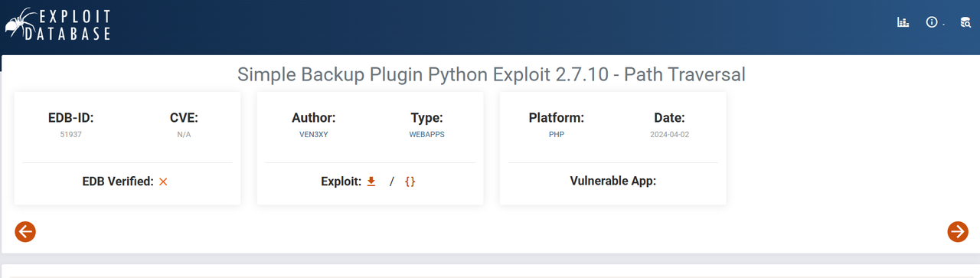
Task: Click the Exploit label text
Action: (341, 182)
